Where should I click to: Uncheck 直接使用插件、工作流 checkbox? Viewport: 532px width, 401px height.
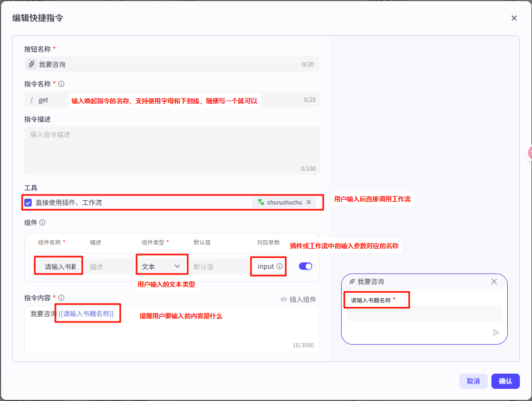tap(28, 202)
